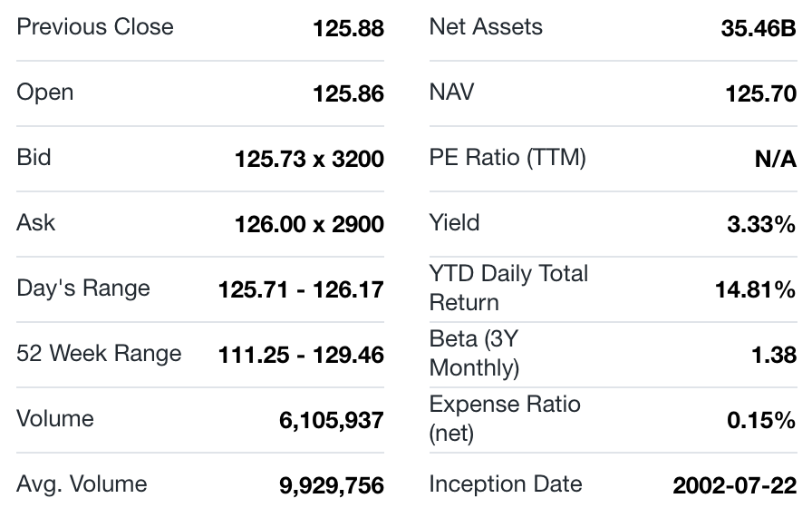Select the Net Assets value 35.46B

click(758, 28)
